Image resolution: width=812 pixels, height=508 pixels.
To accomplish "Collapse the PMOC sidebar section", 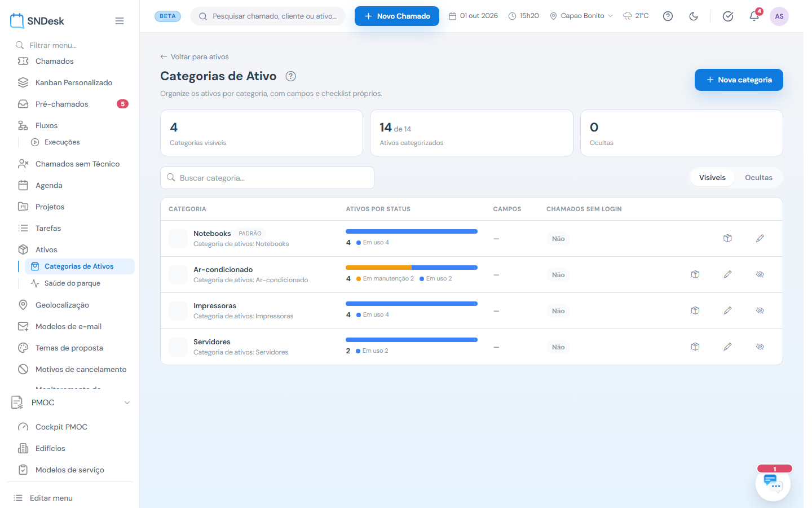I will pyautogui.click(x=71, y=402).
